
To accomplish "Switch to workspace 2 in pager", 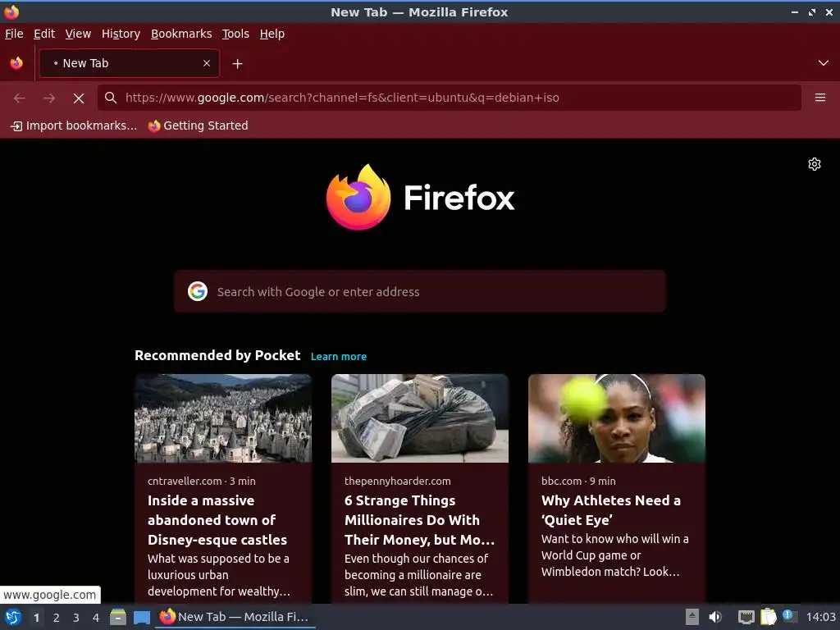I will [57, 618].
